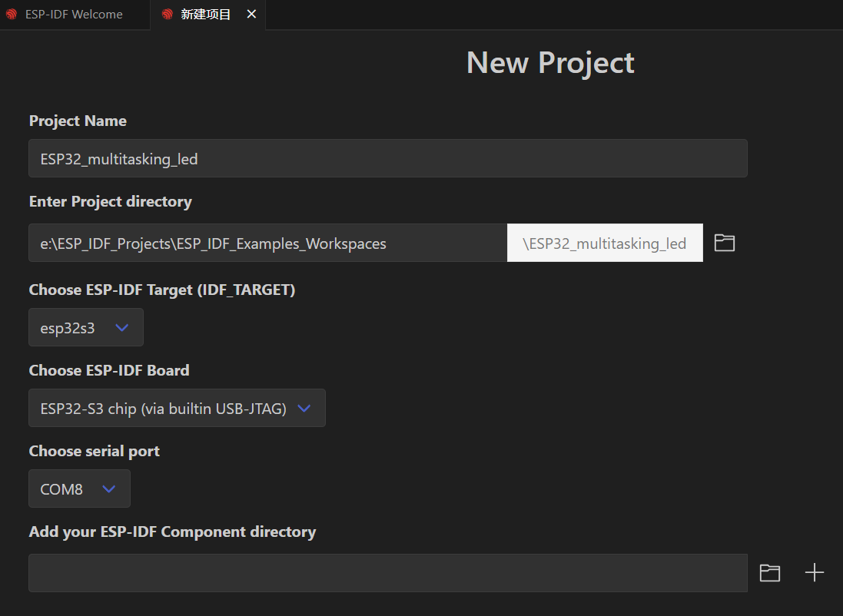Click the Espressif logo on Welcome tab
This screenshot has height=616, width=843.
coord(12,15)
